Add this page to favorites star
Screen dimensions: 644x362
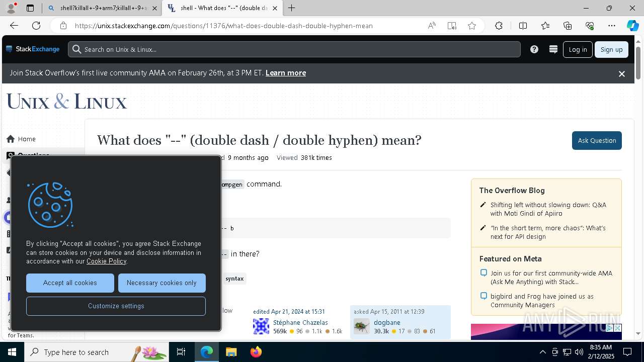click(472, 26)
